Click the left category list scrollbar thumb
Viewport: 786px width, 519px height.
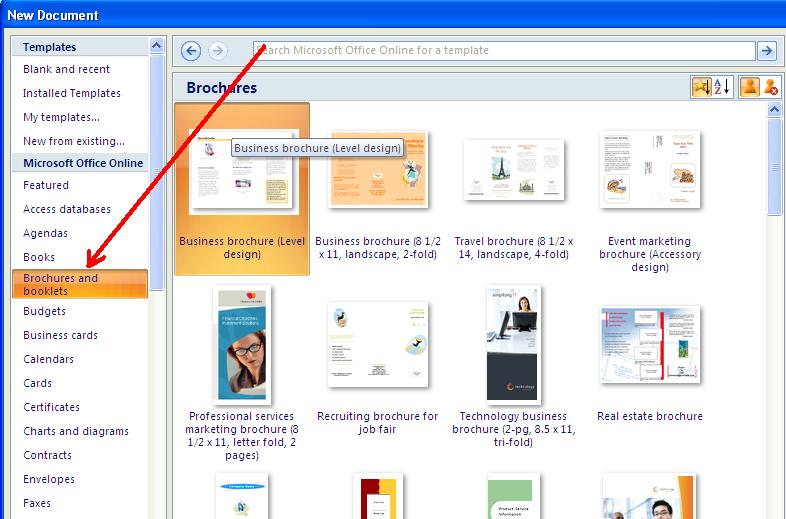pyautogui.click(x=156, y=172)
